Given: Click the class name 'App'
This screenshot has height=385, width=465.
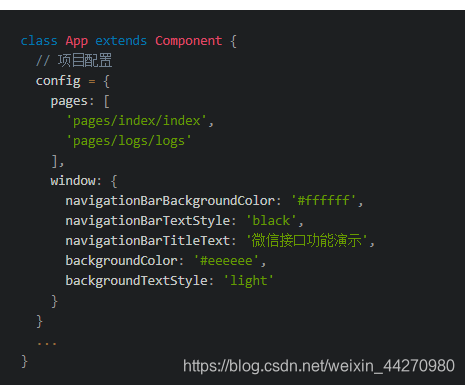Looking at the screenshot, I should [x=77, y=41].
